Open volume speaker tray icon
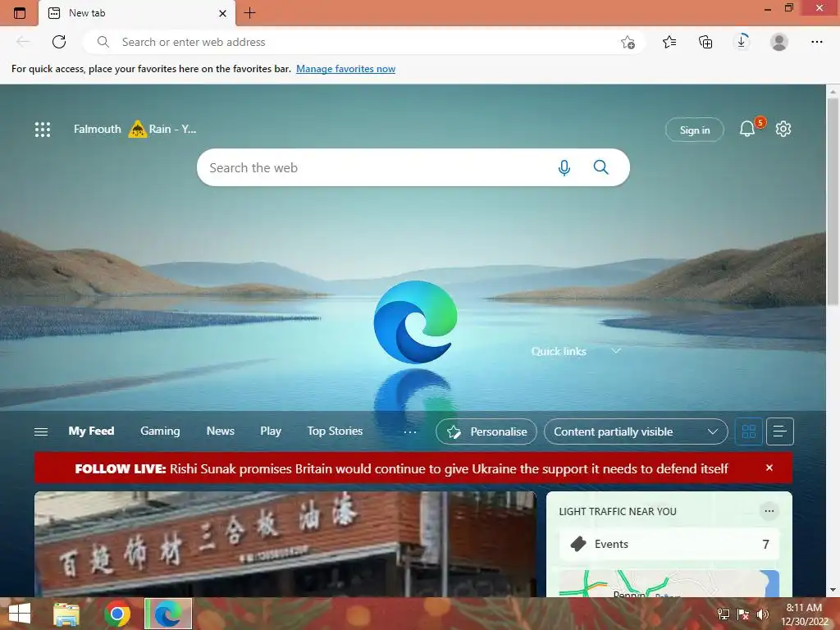The image size is (840, 630). click(x=762, y=614)
